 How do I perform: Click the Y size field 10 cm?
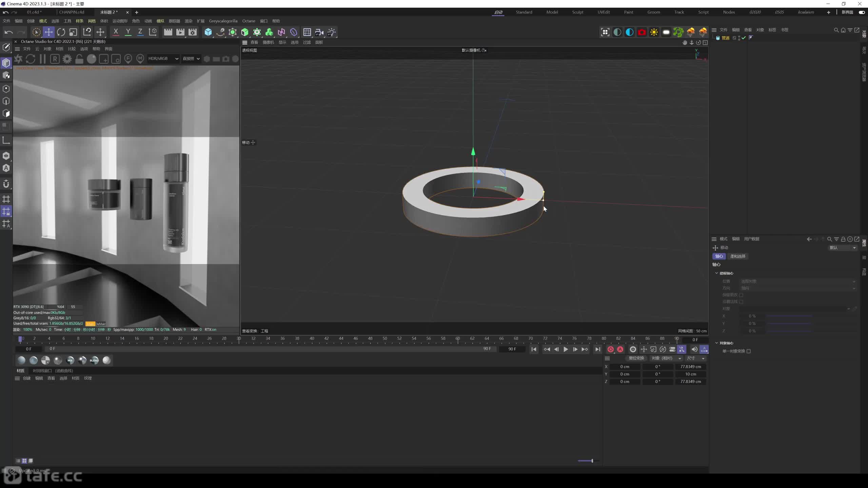click(x=691, y=374)
